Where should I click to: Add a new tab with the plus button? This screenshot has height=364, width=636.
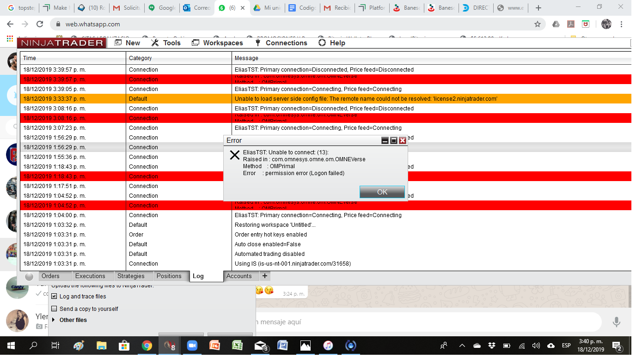265,276
